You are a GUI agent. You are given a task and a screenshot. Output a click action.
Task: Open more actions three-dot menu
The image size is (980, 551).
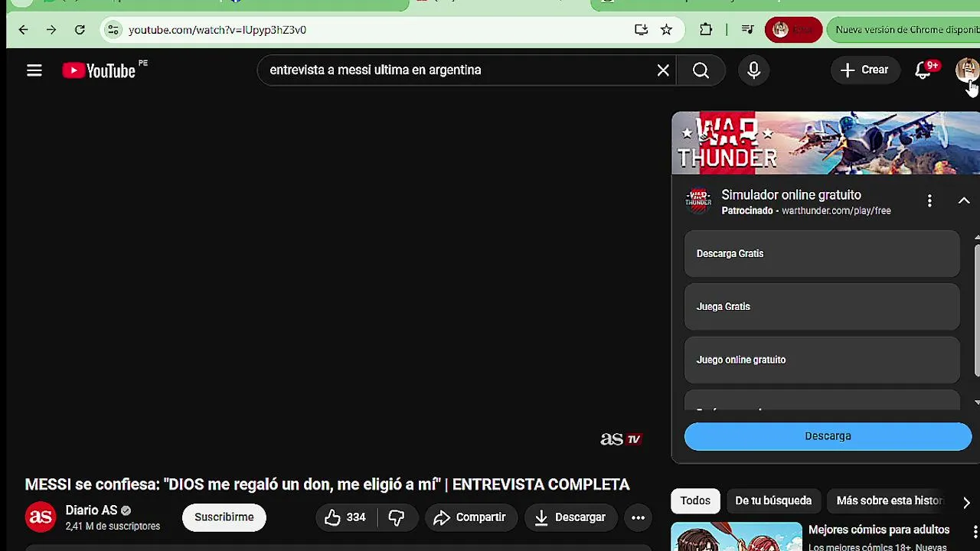coord(638,517)
